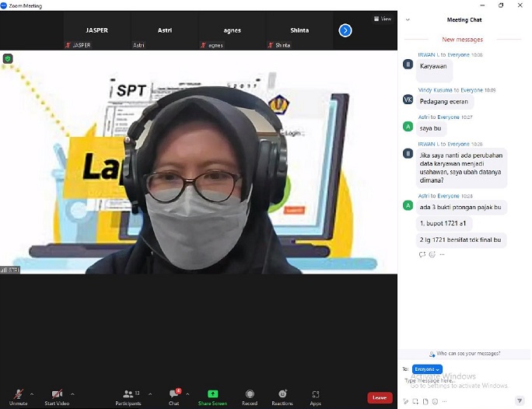Click the green encryption shield icon
The height and width of the screenshot is (409, 532).
coord(9,58)
